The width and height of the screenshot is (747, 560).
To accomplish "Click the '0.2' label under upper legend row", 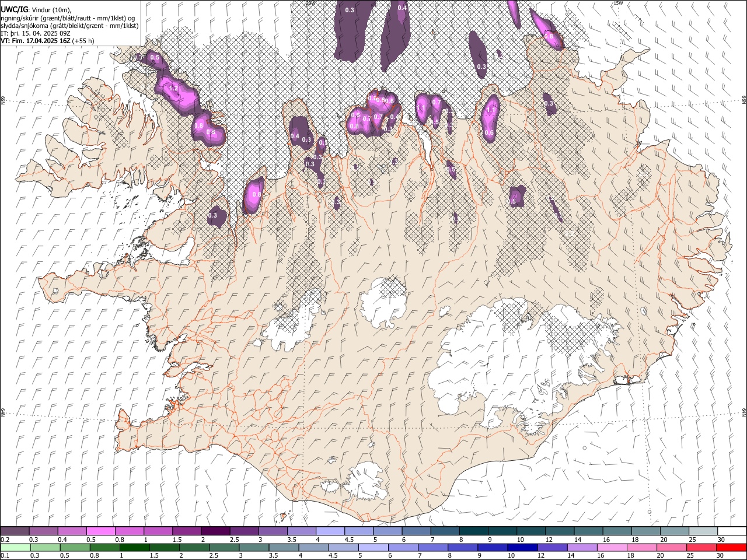I will click(x=5, y=540).
